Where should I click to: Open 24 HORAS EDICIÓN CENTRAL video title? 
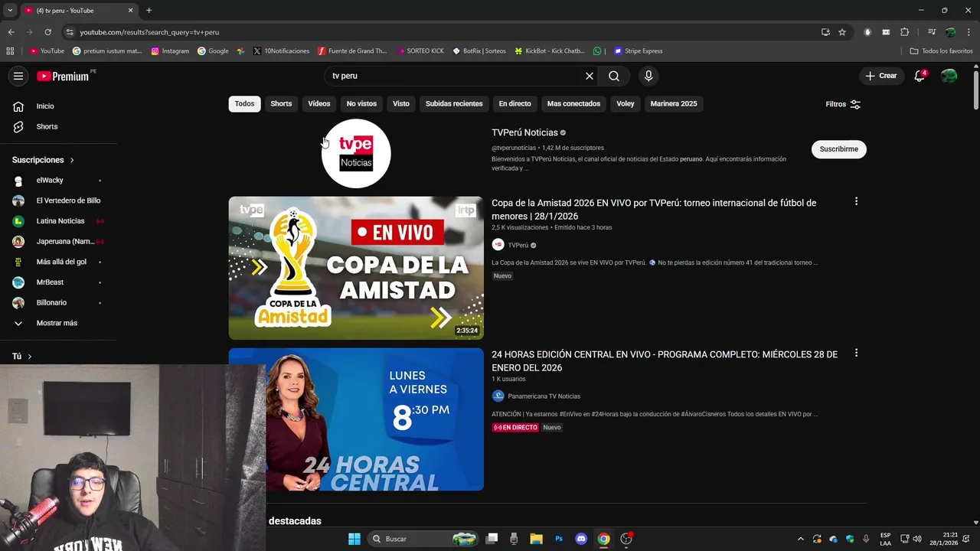665,361
